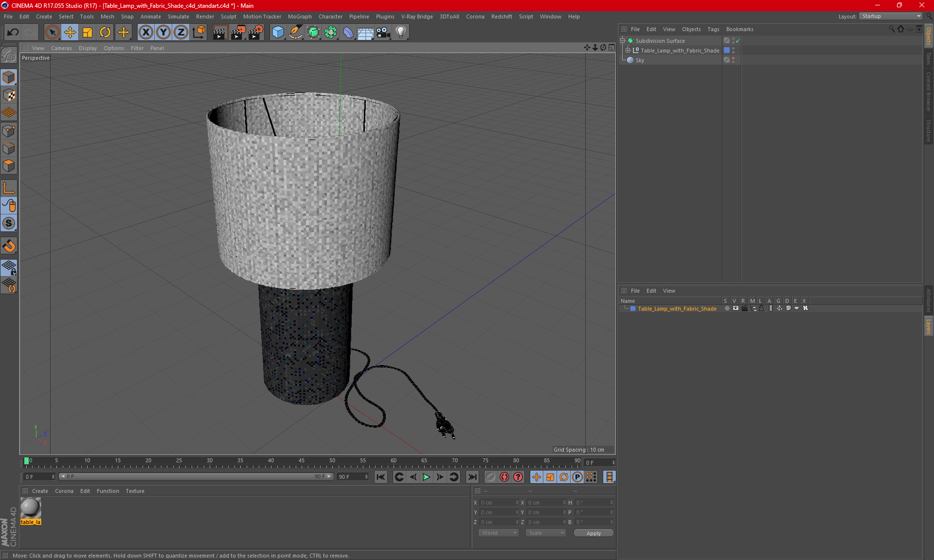The height and width of the screenshot is (560, 934).
Task: Click the X position input field
Action: pyautogui.click(x=499, y=503)
